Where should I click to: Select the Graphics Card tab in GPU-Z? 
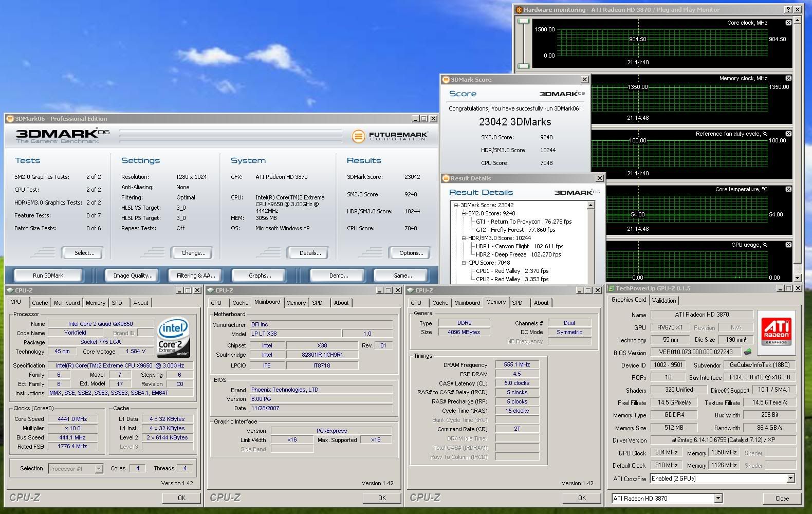(629, 300)
